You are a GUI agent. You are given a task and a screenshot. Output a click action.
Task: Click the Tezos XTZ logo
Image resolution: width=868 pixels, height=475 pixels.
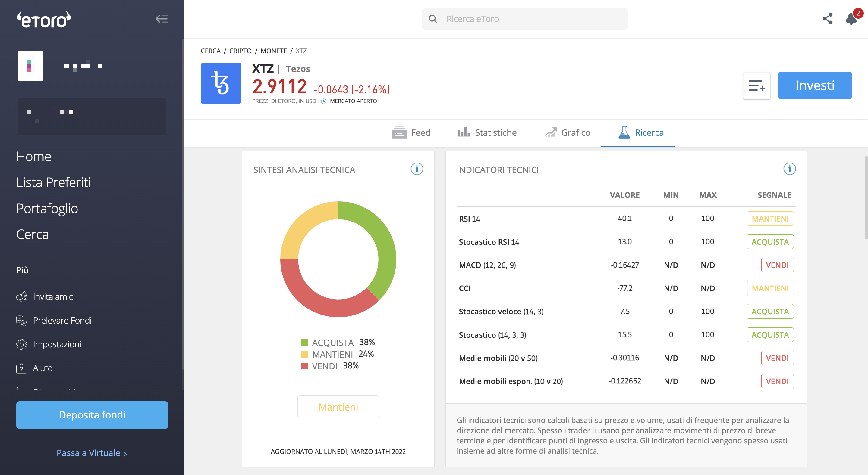[x=221, y=83]
